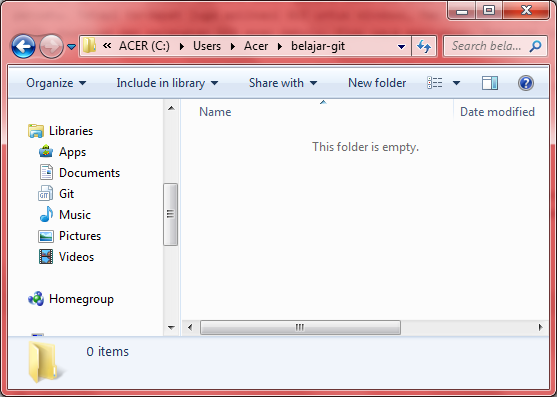Minimize the Explorer window
This screenshot has width=557, height=397.
(462, 11)
